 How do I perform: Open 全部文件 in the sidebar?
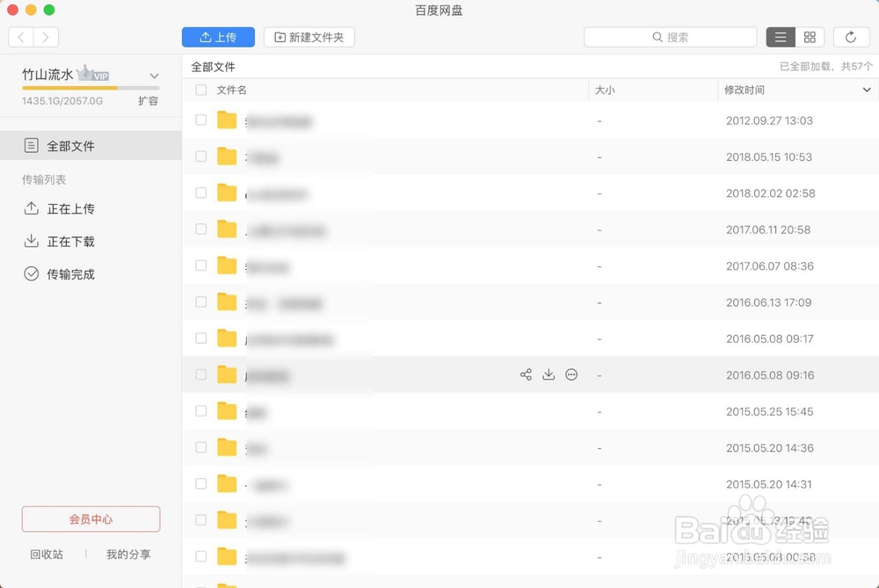point(91,146)
